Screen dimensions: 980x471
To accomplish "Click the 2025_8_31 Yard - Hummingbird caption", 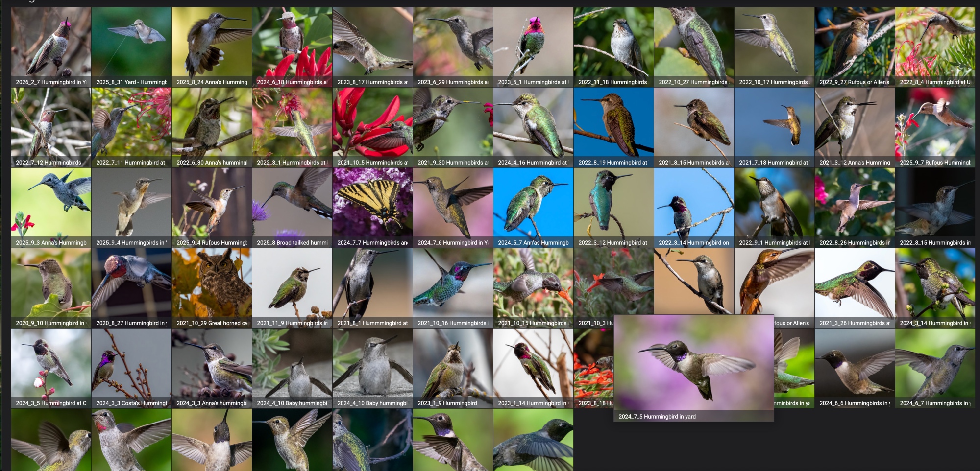I will [131, 82].
